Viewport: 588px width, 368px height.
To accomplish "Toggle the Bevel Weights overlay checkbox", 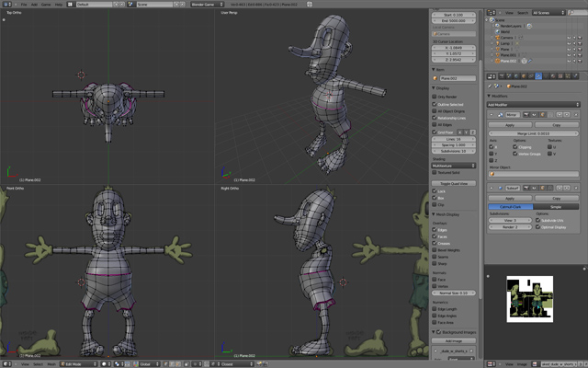I will click(x=435, y=249).
